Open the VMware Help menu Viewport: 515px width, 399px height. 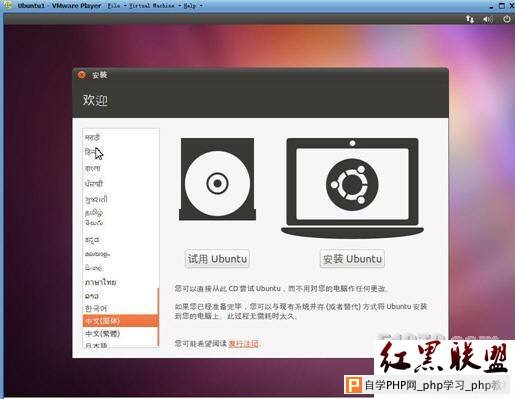pos(193,6)
